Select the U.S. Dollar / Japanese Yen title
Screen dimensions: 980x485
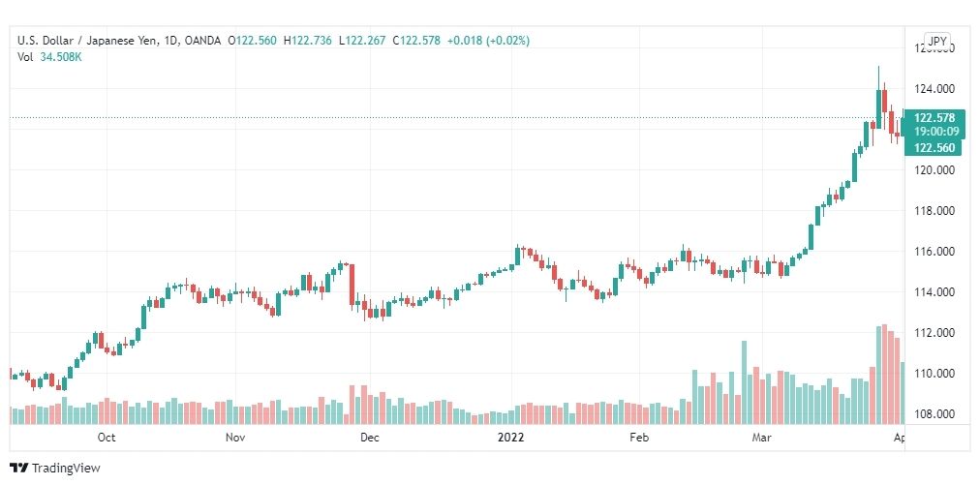pos(90,41)
